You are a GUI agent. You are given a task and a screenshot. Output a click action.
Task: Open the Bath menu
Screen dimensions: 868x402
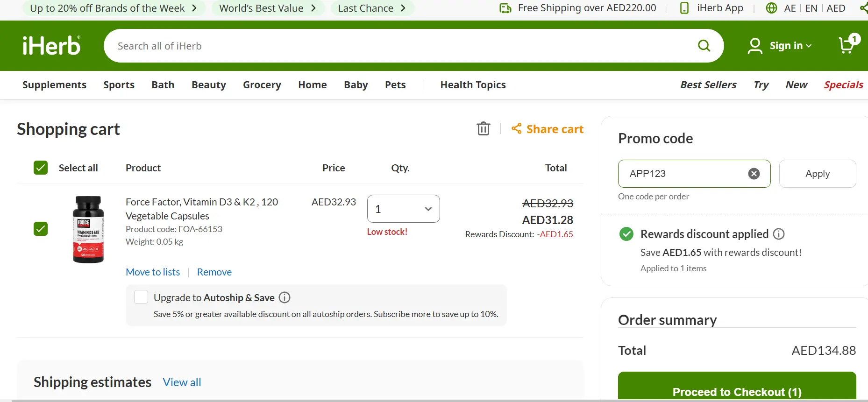(163, 85)
